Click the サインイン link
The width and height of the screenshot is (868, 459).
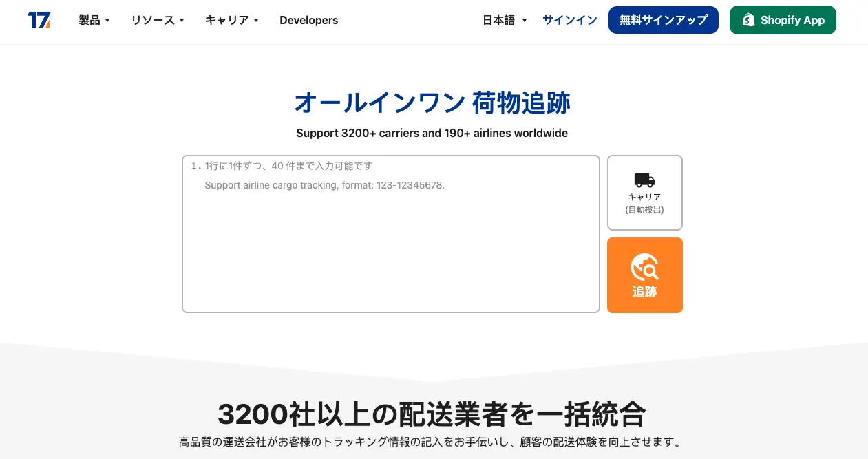[x=569, y=20]
